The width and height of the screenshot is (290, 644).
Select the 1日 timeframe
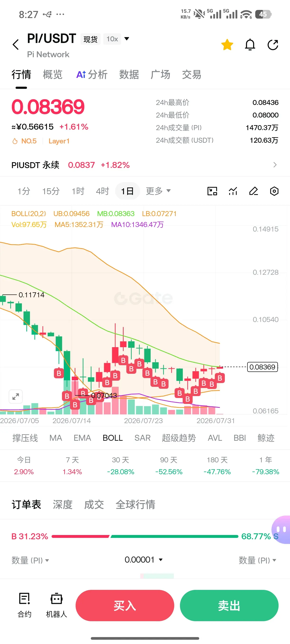(127, 191)
